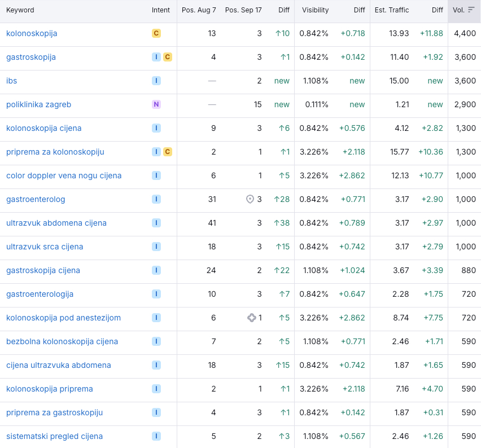Sort by the Pos. Aug 7 column header
The width and height of the screenshot is (481, 448).
tap(199, 10)
